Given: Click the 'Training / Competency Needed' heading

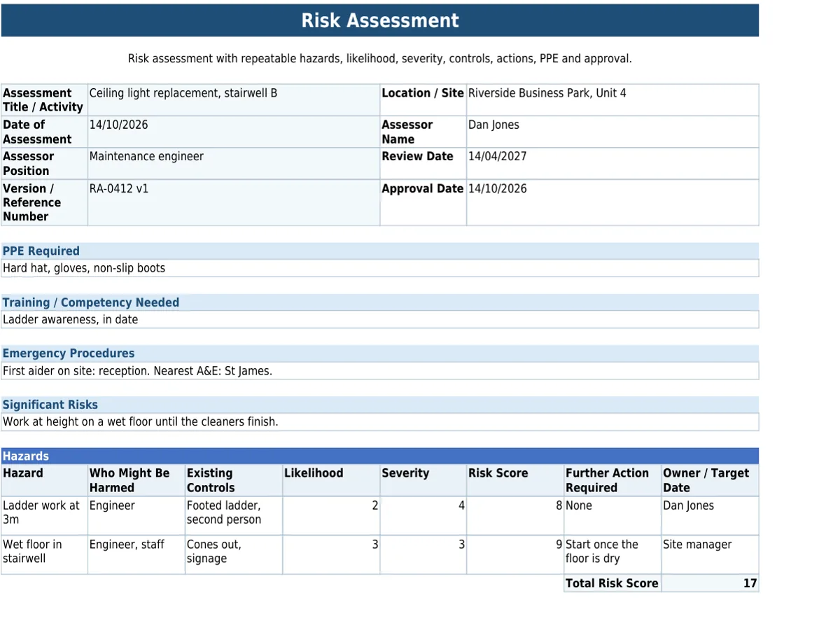Looking at the screenshot, I should pos(379,302).
